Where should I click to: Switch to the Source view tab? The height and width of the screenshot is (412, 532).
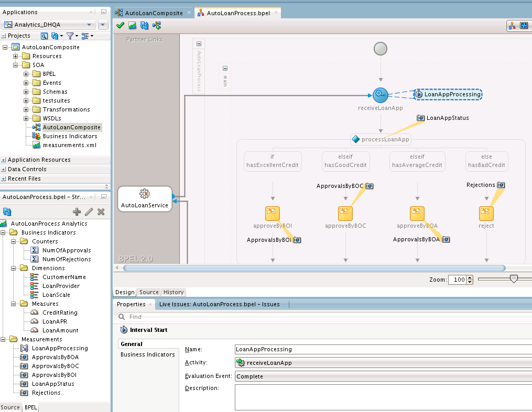click(x=149, y=292)
